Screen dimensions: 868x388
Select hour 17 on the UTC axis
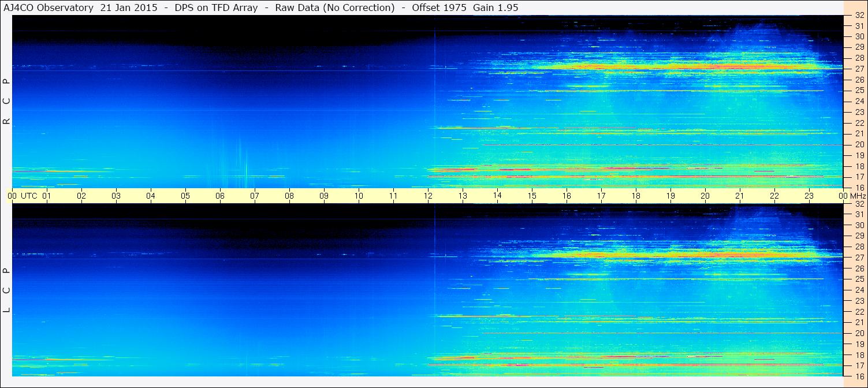coord(601,196)
